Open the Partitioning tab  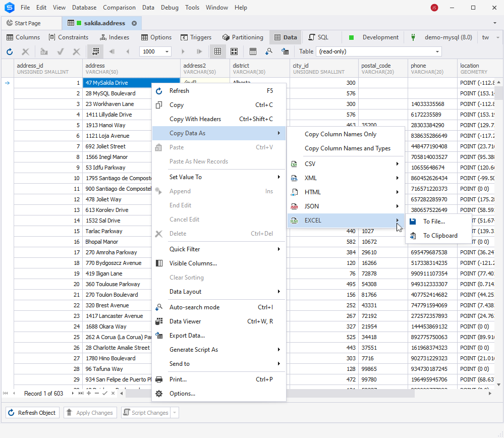243,37
